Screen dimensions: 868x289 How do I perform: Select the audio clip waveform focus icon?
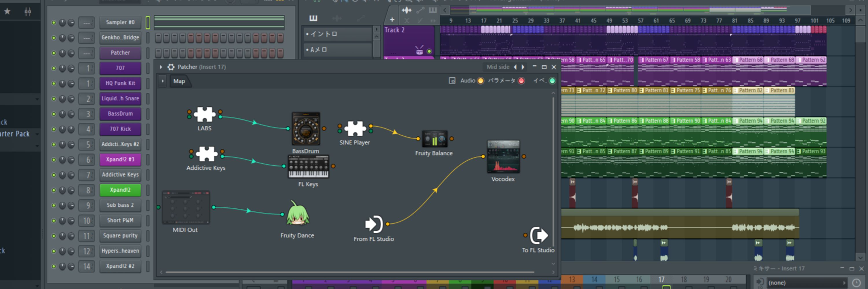pos(407,10)
